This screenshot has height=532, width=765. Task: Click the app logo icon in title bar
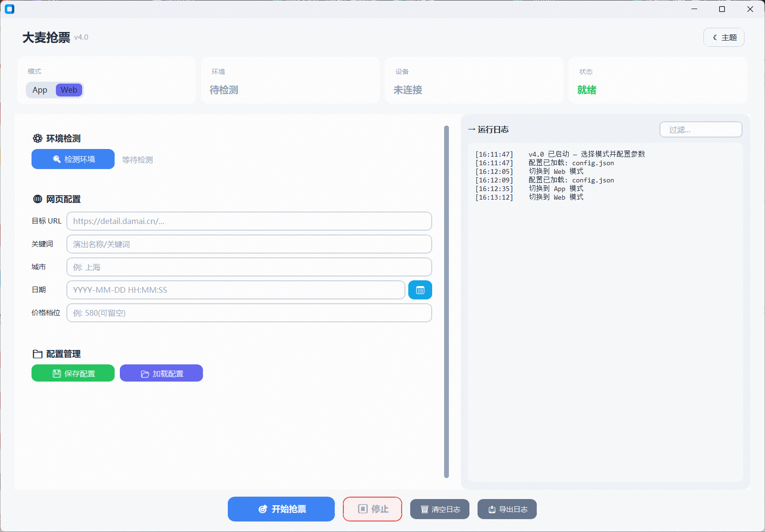(10, 9)
